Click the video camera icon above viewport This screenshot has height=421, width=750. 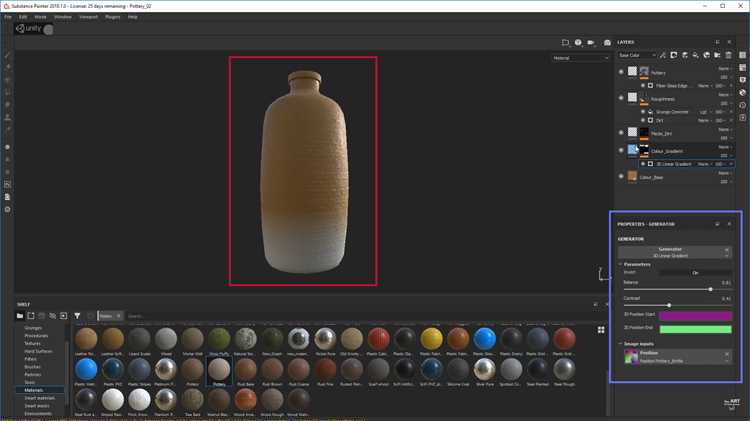(591, 43)
